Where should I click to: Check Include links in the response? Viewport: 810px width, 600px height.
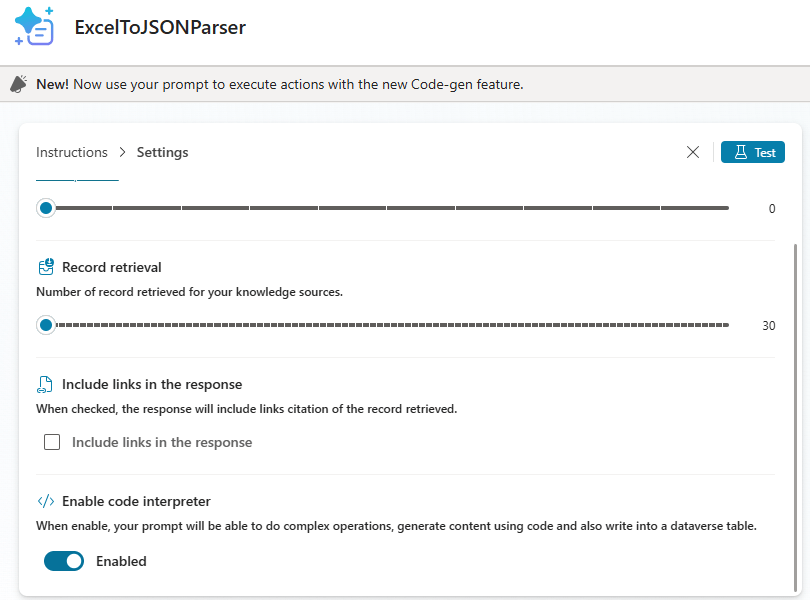coord(52,442)
